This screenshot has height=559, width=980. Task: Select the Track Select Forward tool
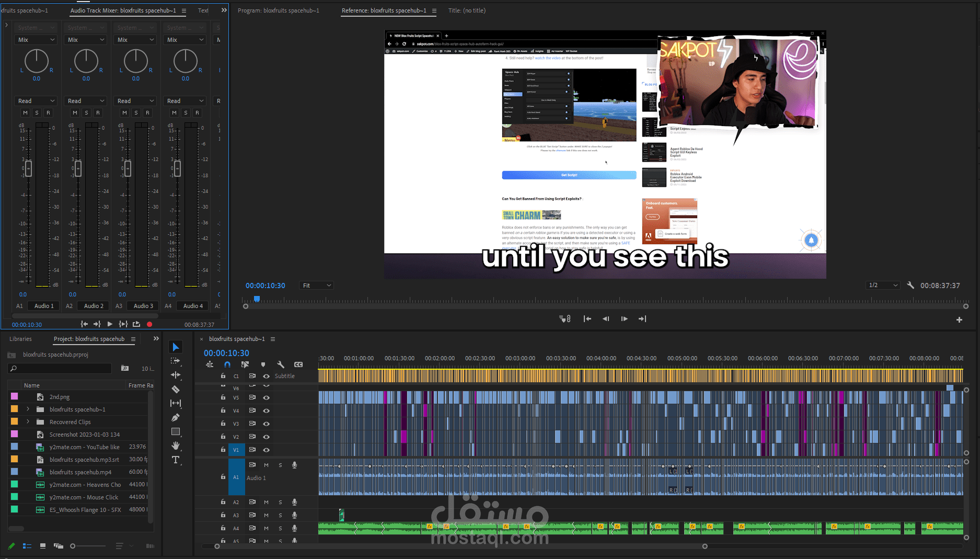point(176,361)
